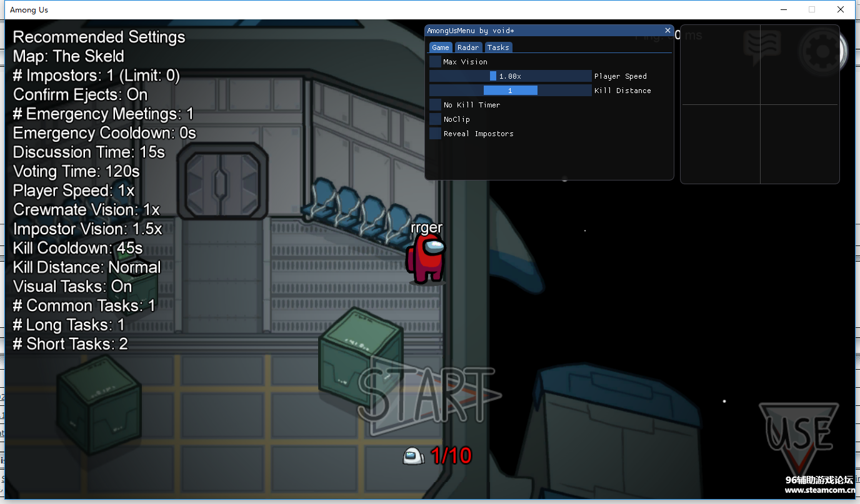The image size is (860, 504).
Task: Click the player count crewmate icon
Action: point(413,457)
